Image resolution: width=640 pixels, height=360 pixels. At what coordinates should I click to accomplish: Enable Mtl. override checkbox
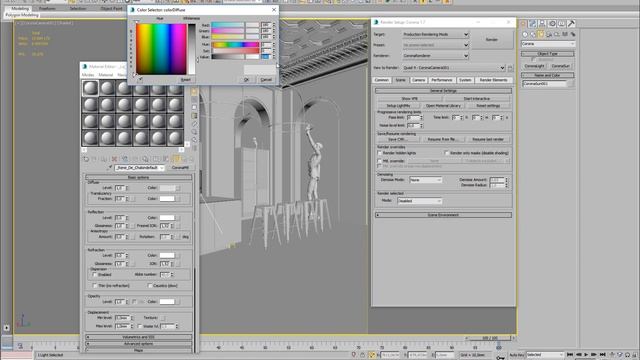tap(380, 161)
